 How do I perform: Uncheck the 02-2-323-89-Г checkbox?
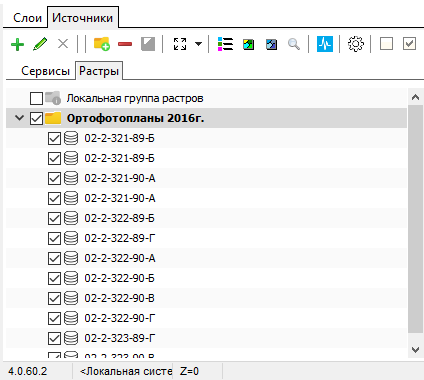coord(54,338)
